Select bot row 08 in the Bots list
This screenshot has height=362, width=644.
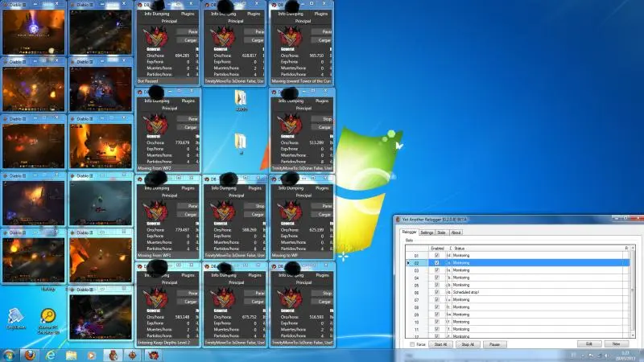(518, 307)
